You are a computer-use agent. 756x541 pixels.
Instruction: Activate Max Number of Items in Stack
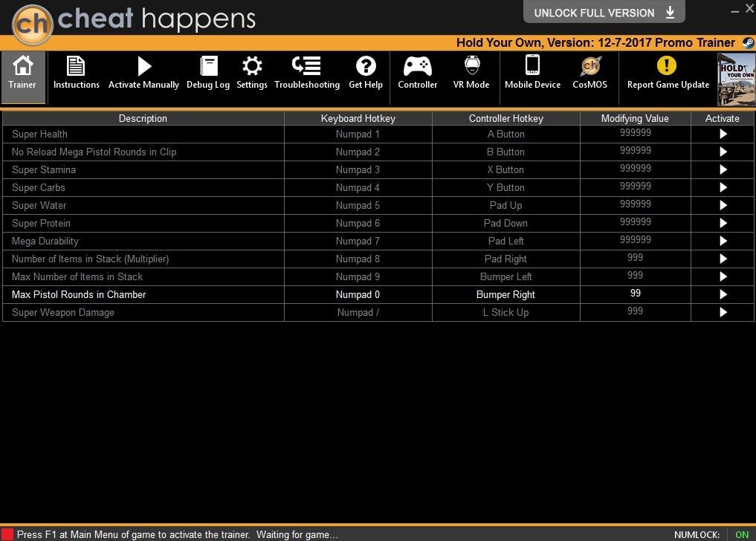coord(723,276)
